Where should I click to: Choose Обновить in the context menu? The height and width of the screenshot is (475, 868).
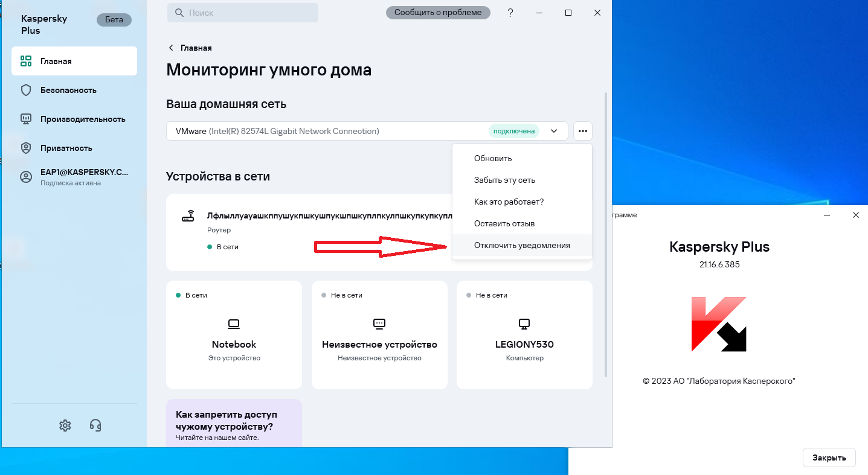click(x=522, y=158)
